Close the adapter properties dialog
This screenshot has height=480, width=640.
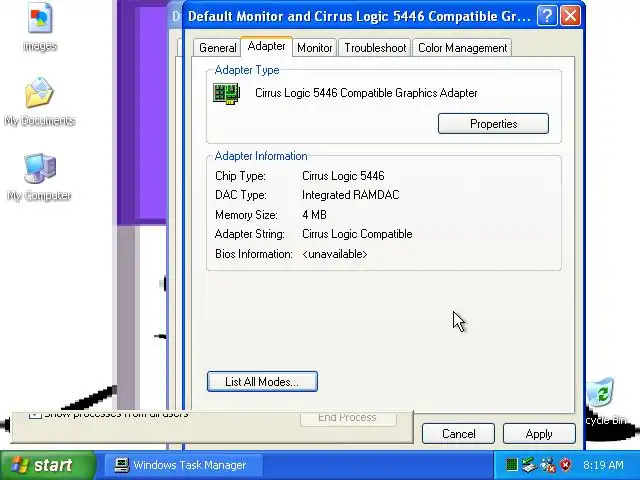(x=570, y=16)
